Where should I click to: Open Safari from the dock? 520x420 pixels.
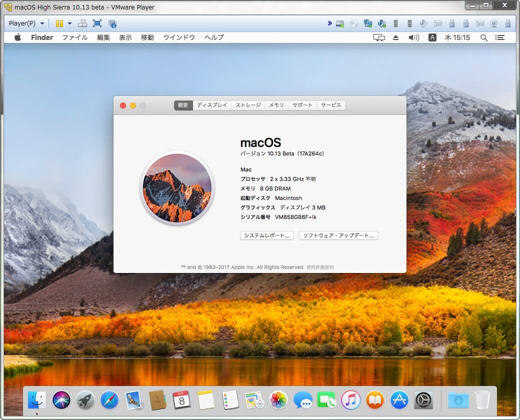coord(109,400)
